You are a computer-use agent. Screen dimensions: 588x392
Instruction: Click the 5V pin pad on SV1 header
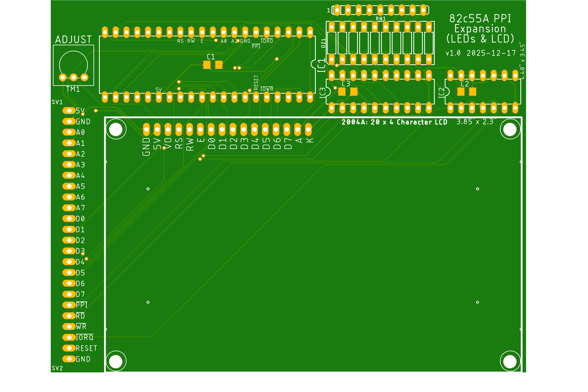[69, 111]
